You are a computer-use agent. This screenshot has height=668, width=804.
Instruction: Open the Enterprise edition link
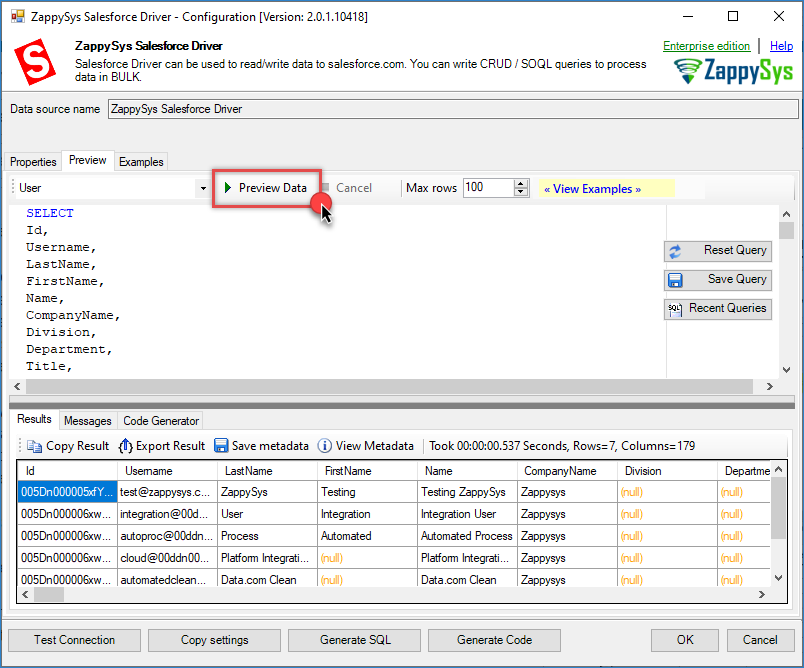point(706,46)
